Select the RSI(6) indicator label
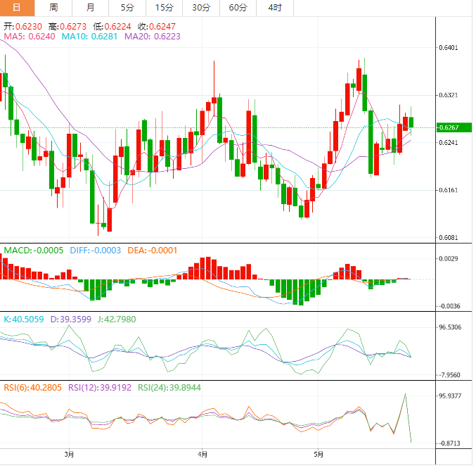Image resolution: width=476 pixels, height=468 pixels. pos(32,388)
